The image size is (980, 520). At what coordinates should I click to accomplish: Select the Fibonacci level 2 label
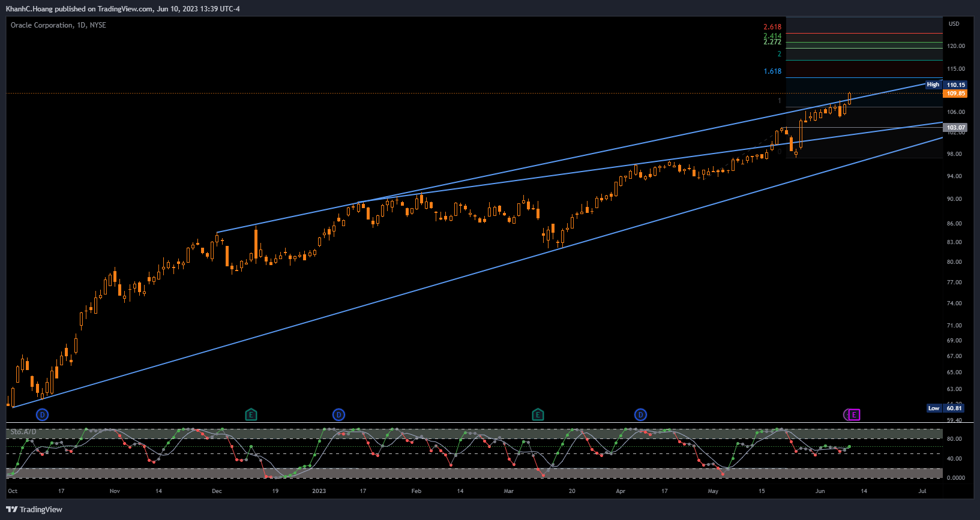tap(780, 54)
